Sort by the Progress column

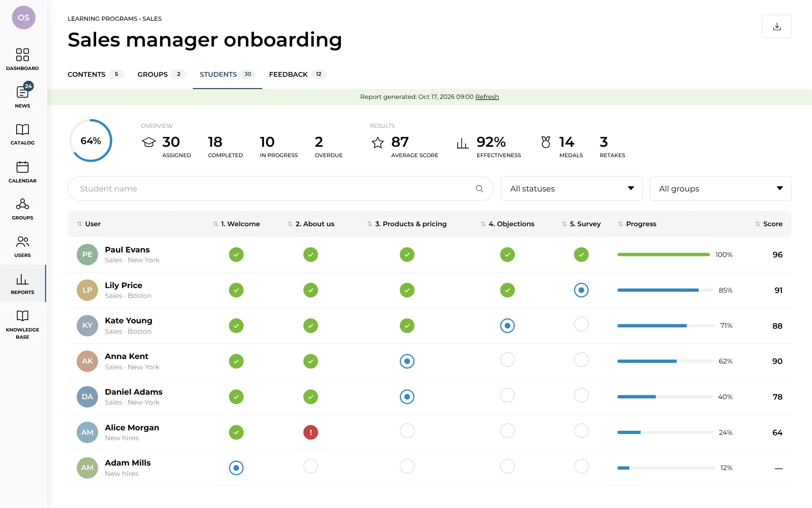637,224
